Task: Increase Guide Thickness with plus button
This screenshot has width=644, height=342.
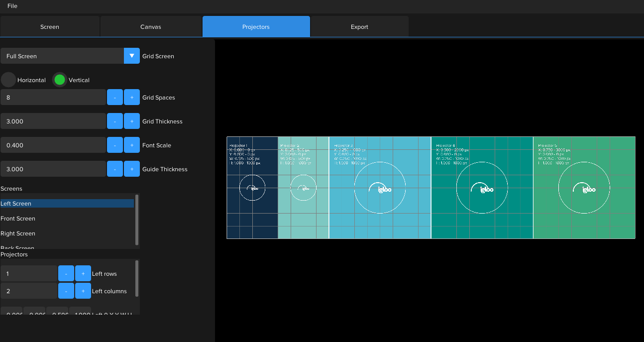Action: (x=132, y=169)
